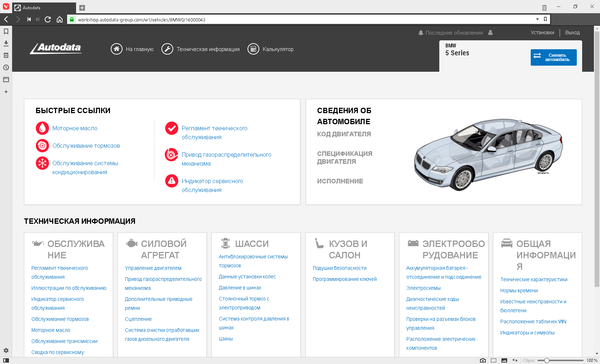Click Сброс zoom reset button
This screenshot has width=600, height=364.
[x=529, y=360]
